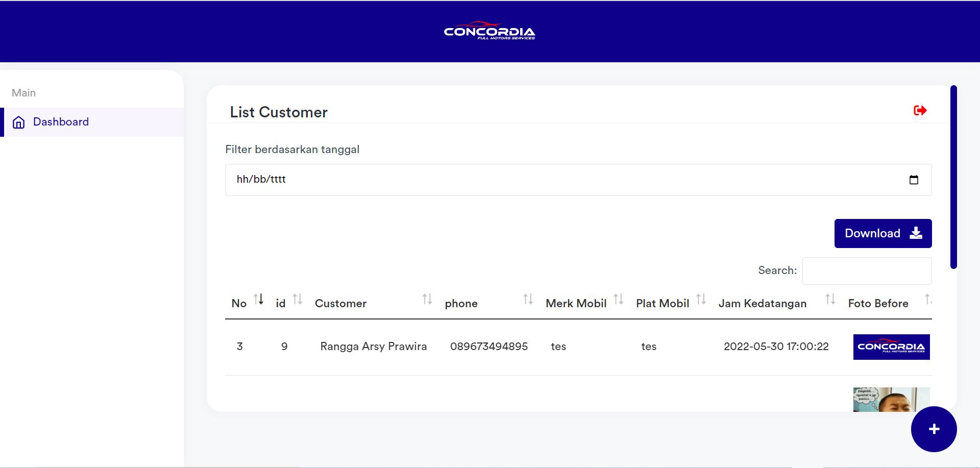Sort by phone column arrows
Viewport: 980px width, 468px height.
[528, 300]
